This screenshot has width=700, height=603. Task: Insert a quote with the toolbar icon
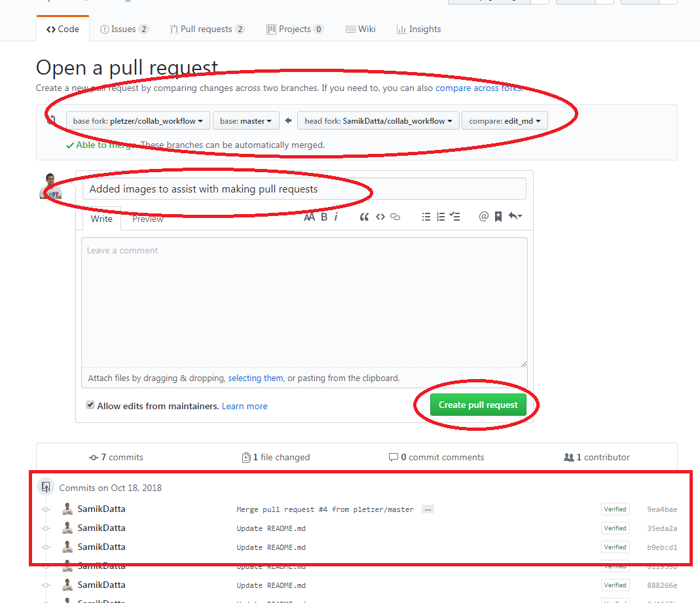364,217
